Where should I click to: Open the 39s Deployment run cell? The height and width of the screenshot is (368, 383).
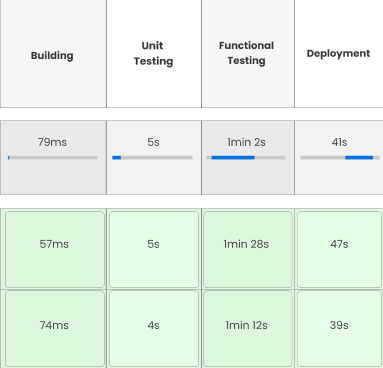coord(339,329)
